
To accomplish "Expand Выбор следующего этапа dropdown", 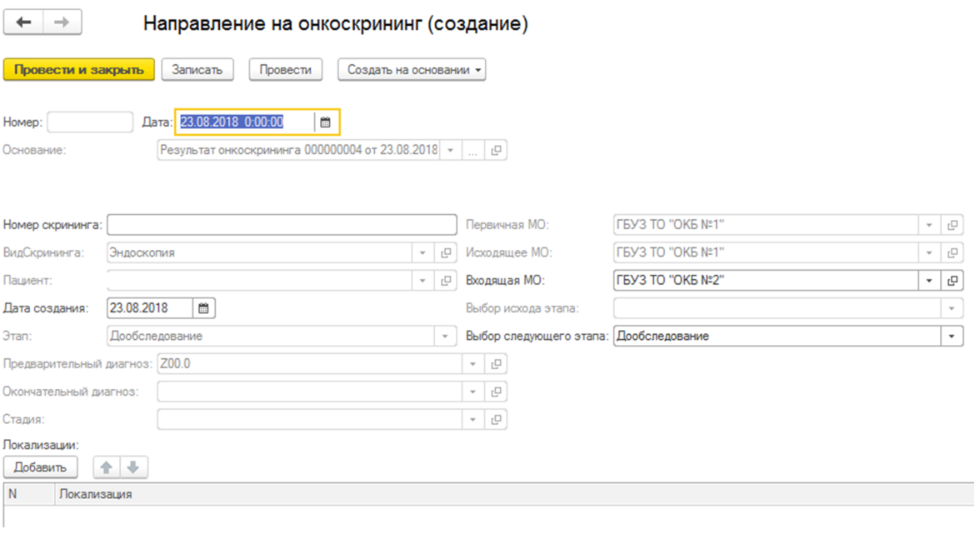I will point(952,337).
